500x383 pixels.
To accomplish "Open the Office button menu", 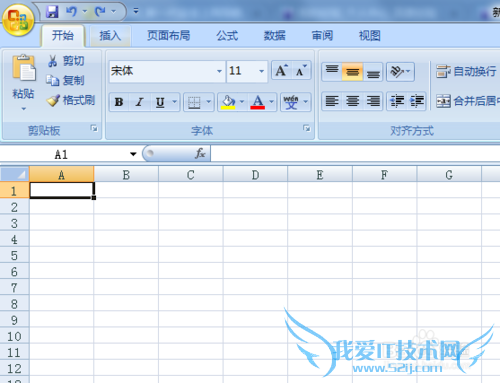I will [x=18, y=19].
